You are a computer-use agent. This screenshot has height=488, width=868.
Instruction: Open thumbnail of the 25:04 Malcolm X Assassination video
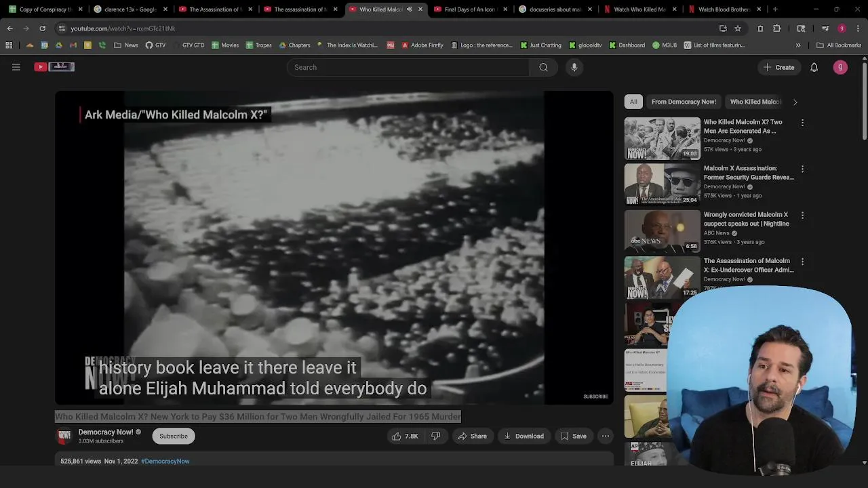click(662, 184)
